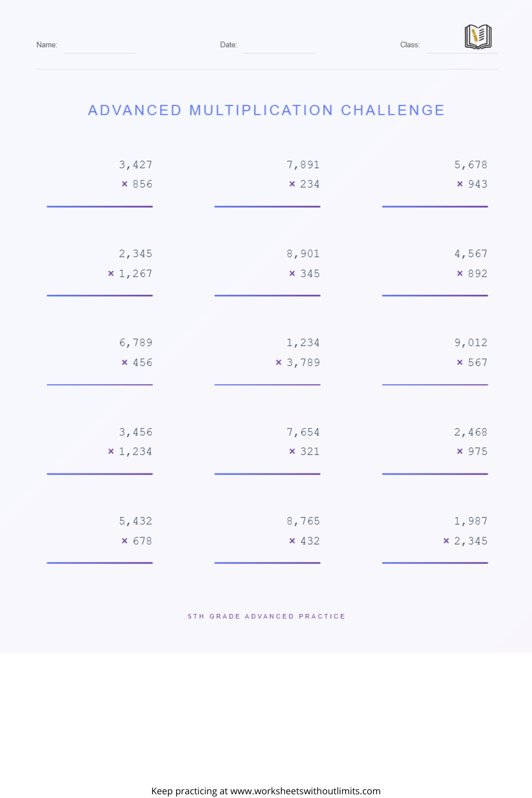Screen dimensions: 532x798
Task: Click the answer line under 8,765 × 432
Action: pos(267,563)
